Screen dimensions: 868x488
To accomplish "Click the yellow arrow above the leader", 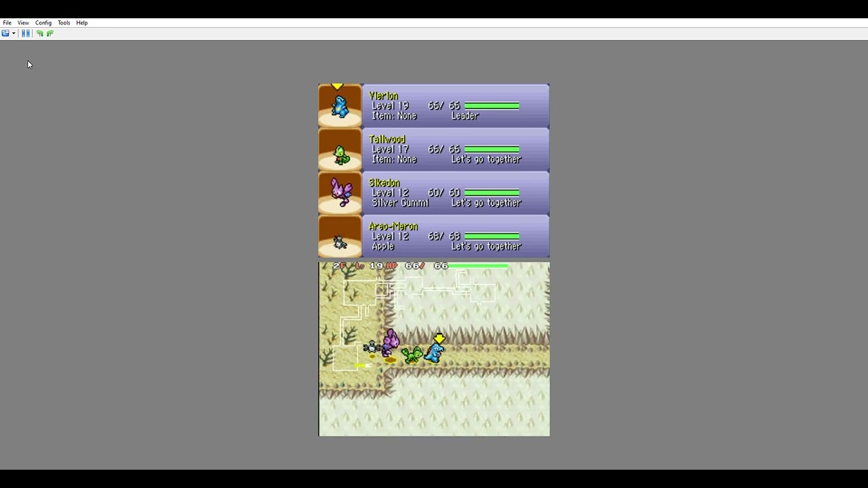I will tap(439, 338).
